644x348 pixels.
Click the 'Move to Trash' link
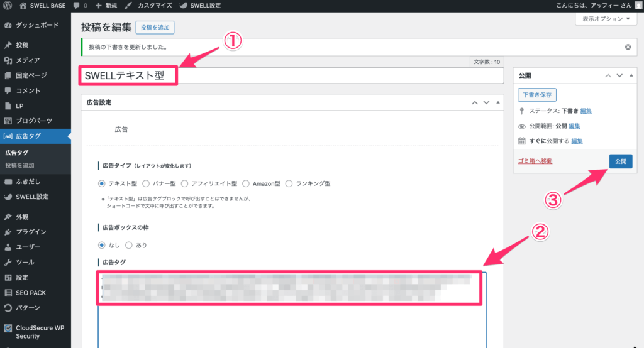tap(535, 161)
